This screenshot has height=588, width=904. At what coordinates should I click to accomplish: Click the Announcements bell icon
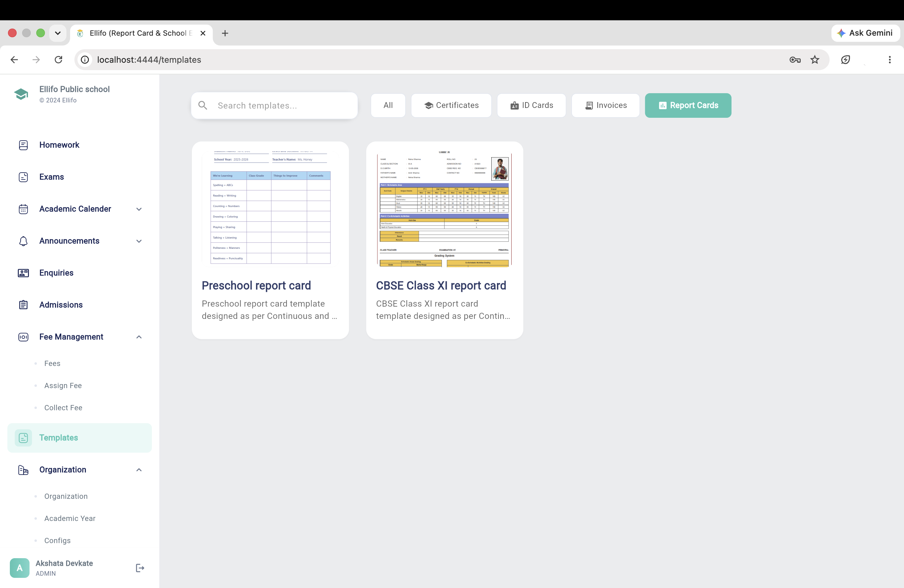[x=23, y=241]
